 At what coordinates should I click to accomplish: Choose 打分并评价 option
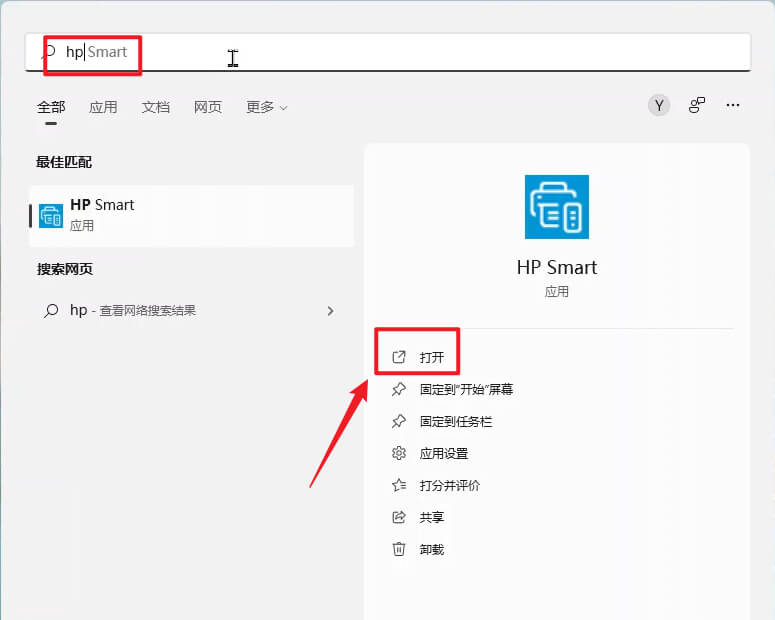pos(449,486)
